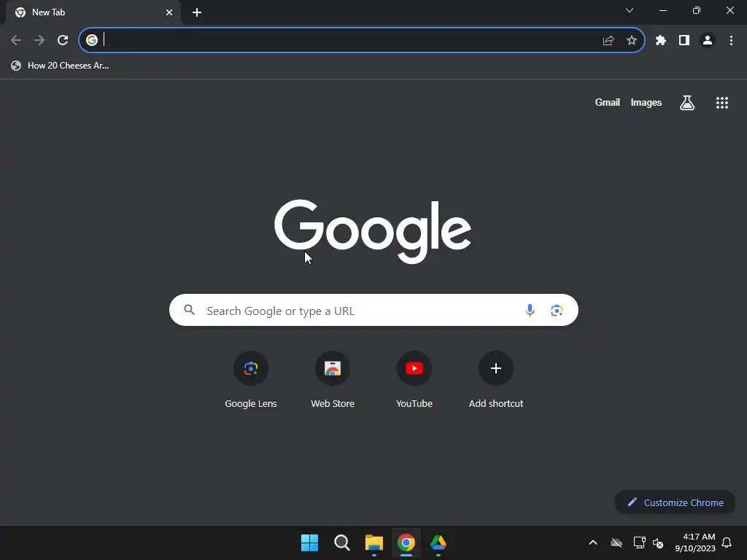Open File Explorer from taskbar
This screenshot has height=560, width=747.
(374, 542)
